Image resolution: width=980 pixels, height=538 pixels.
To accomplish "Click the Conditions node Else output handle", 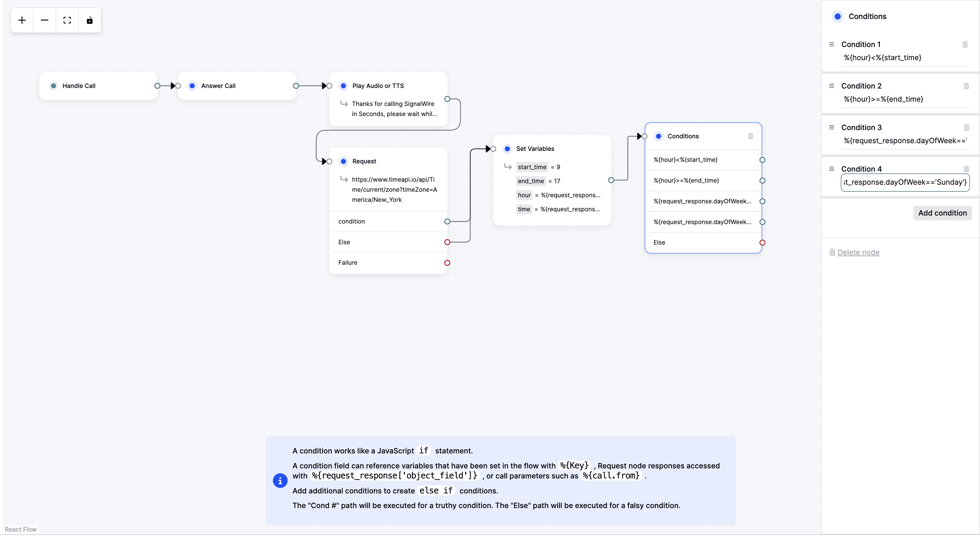I will (762, 243).
